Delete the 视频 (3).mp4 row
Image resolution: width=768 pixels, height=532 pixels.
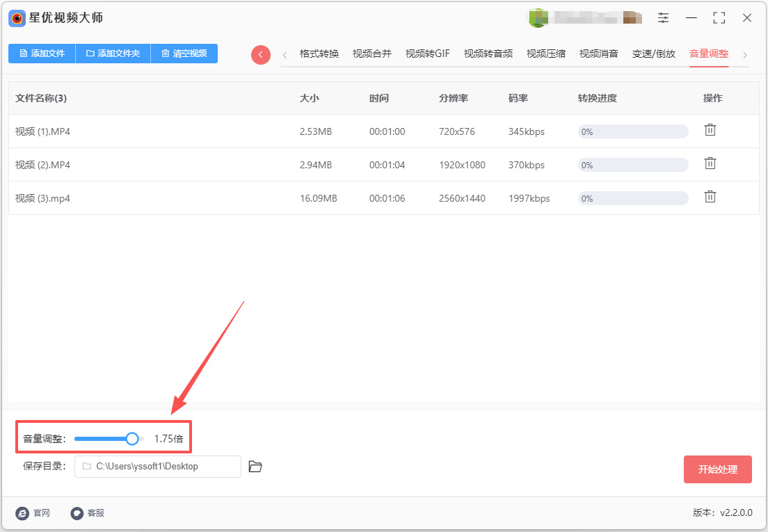tap(710, 197)
